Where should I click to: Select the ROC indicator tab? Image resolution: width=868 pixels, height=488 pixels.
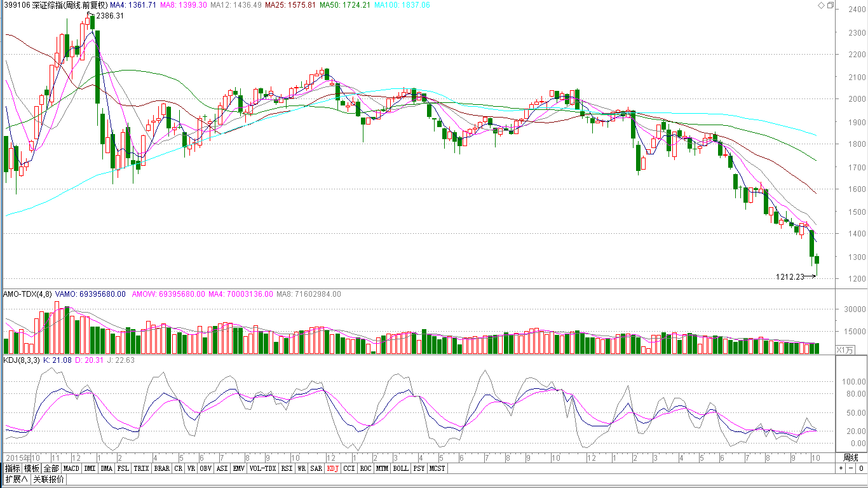coord(365,468)
